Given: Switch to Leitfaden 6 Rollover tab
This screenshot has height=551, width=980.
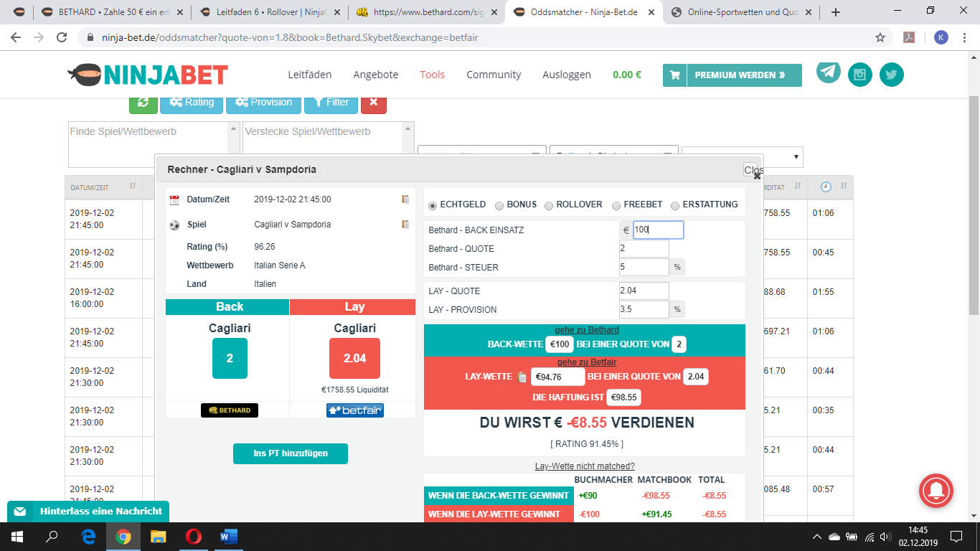Looking at the screenshot, I should pyautogui.click(x=270, y=12).
